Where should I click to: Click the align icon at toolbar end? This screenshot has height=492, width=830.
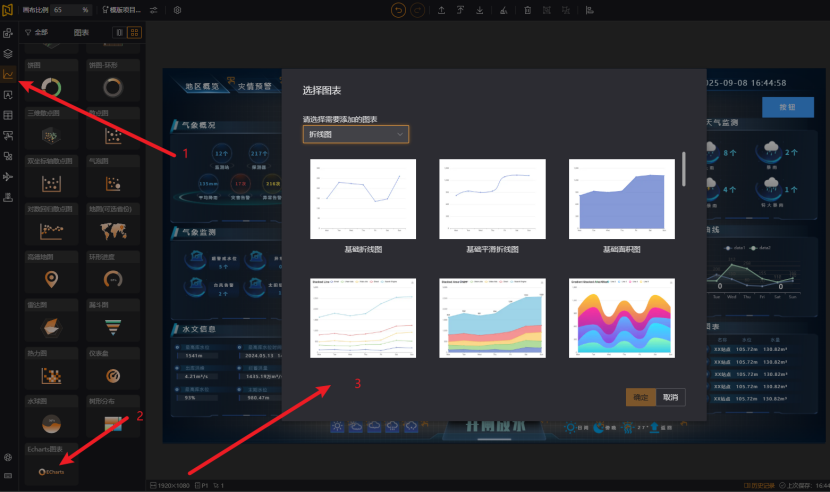point(589,10)
